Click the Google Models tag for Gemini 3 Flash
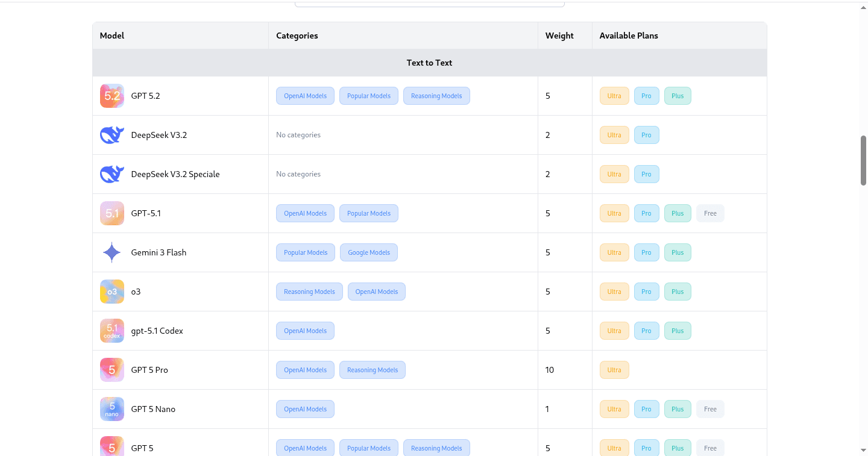 click(x=369, y=252)
